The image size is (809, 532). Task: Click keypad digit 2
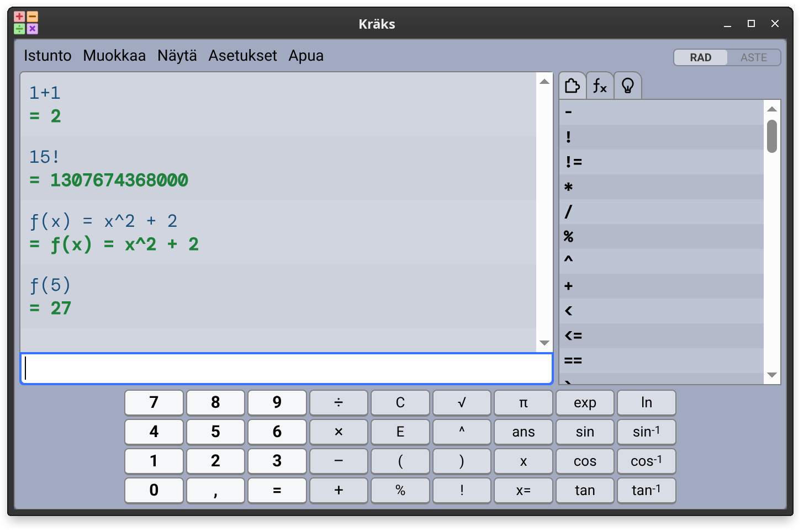(215, 461)
